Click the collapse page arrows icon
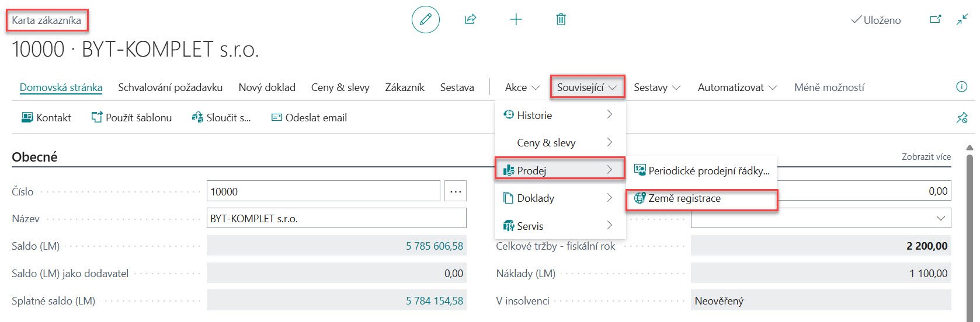This screenshot has width=980, height=322. click(x=962, y=19)
